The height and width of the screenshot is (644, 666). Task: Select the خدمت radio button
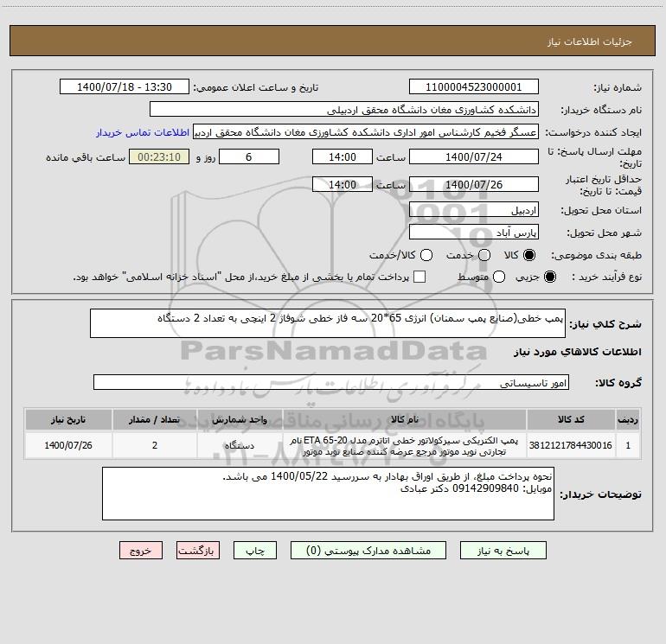pyautogui.click(x=484, y=255)
